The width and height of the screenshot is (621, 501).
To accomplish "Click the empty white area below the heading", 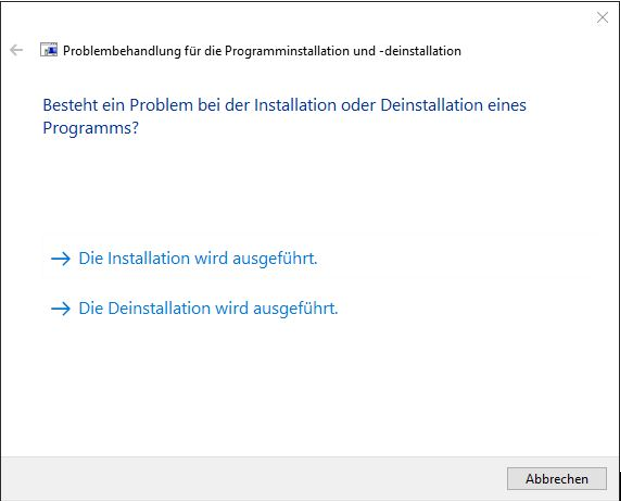I will click(x=309, y=186).
